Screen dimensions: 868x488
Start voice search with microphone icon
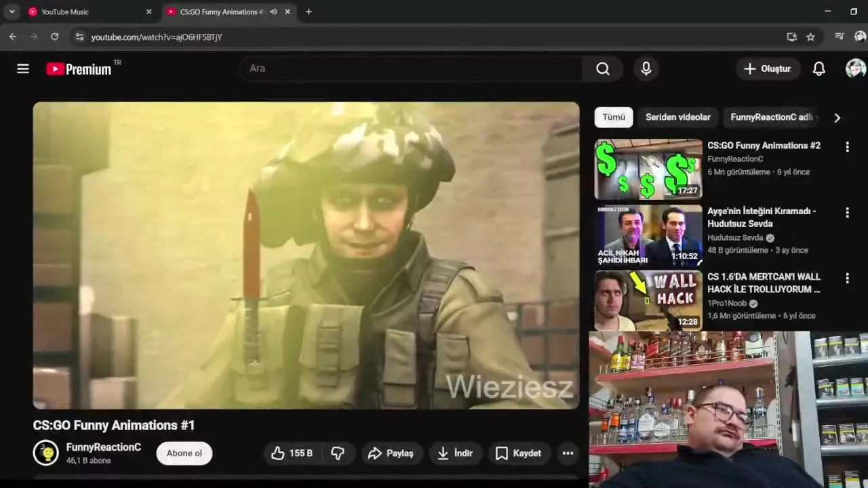(x=646, y=68)
